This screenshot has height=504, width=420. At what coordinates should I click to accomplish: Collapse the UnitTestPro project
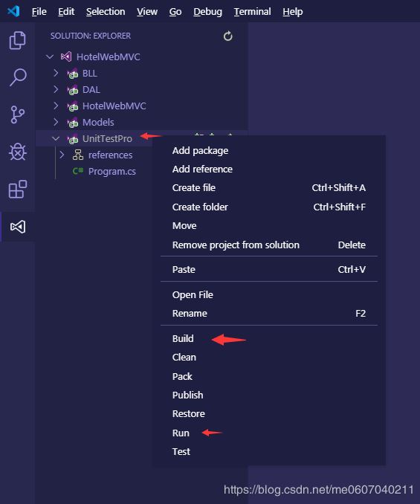pos(56,138)
